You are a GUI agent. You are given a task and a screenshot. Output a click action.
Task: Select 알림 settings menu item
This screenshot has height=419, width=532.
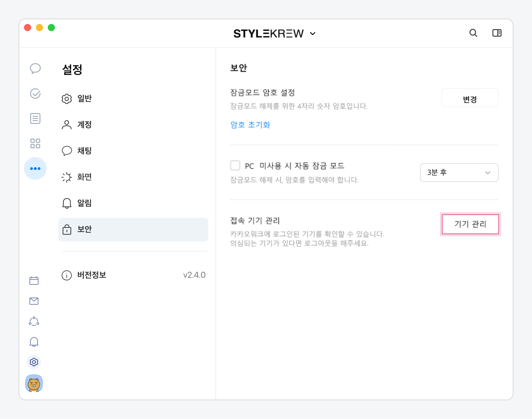85,203
